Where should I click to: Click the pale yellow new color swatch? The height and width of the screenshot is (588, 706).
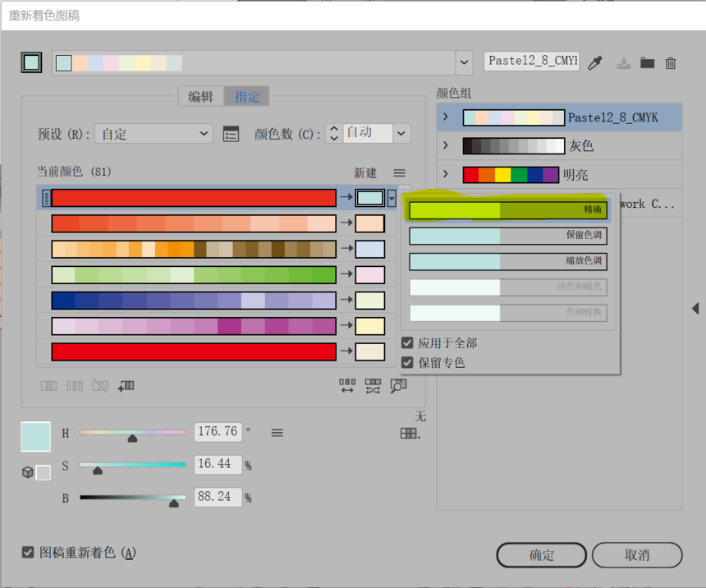click(369, 326)
